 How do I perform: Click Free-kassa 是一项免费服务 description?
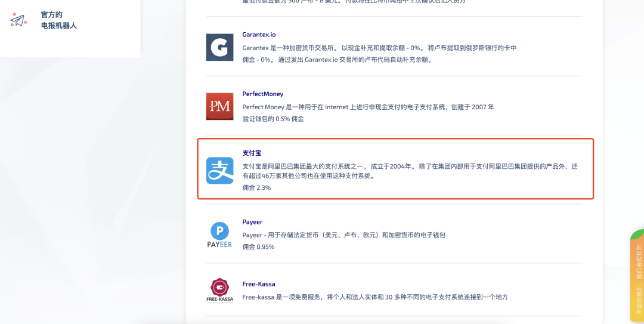click(375, 297)
